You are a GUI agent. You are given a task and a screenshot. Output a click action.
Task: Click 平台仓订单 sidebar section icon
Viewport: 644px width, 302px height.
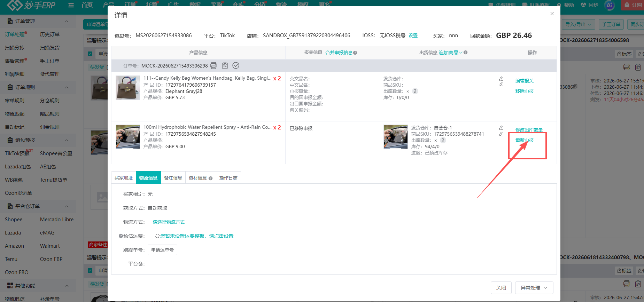pos(10,206)
